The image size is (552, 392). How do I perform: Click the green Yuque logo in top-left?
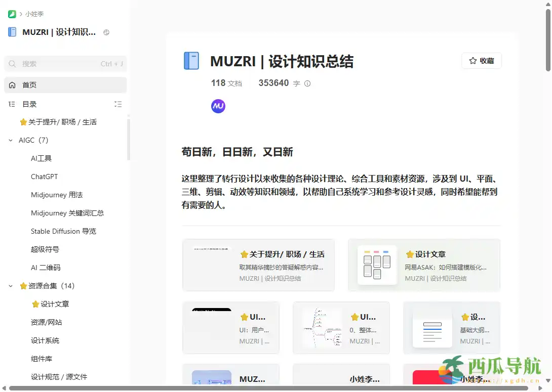[x=11, y=14]
